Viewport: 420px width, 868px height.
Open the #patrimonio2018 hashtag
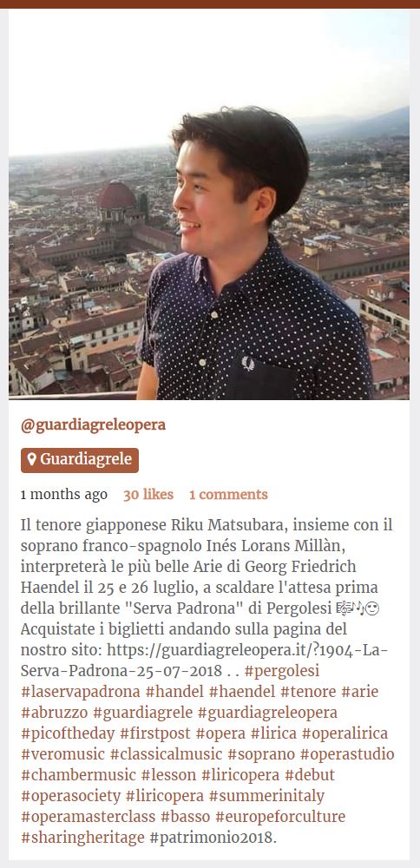212,838
